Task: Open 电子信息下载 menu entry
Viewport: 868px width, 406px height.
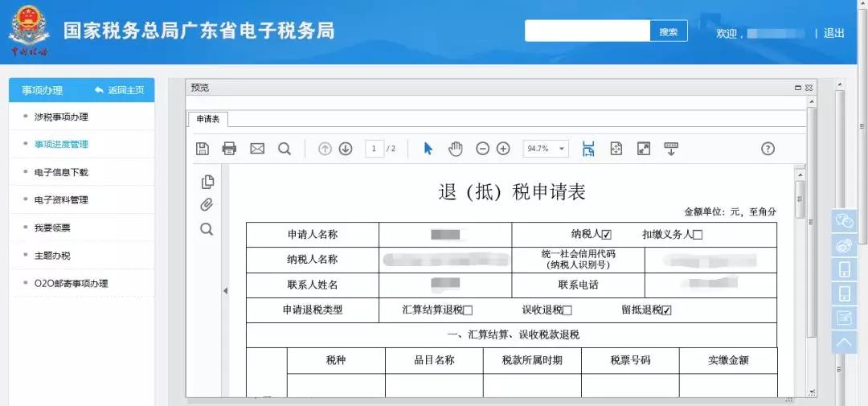Action: pyautogui.click(x=61, y=172)
